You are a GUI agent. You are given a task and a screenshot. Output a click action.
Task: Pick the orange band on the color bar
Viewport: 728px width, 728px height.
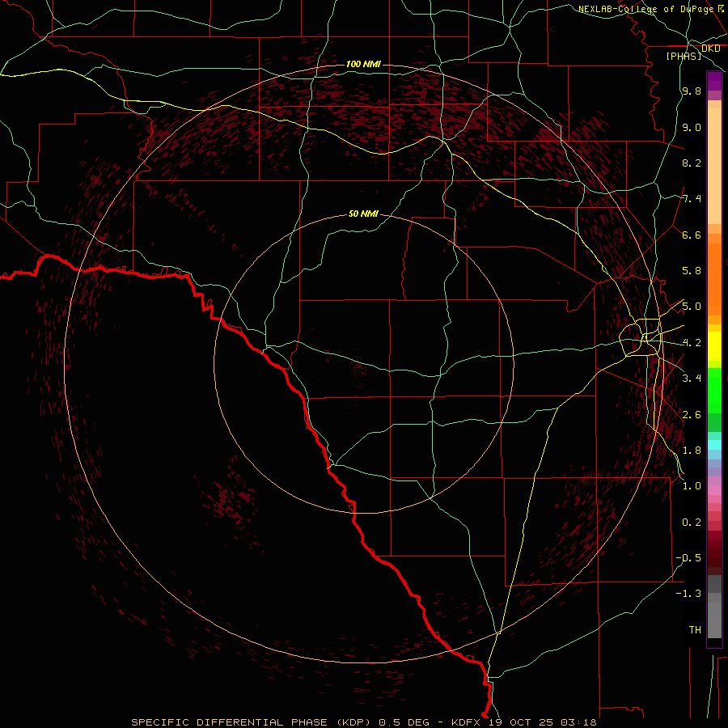pyautogui.click(x=714, y=279)
